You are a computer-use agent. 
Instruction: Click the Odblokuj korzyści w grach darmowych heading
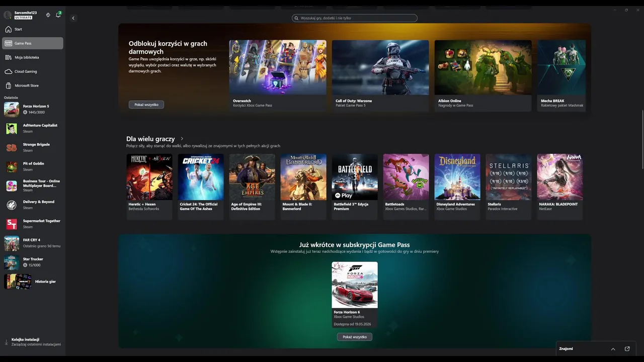pyautogui.click(x=168, y=47)
